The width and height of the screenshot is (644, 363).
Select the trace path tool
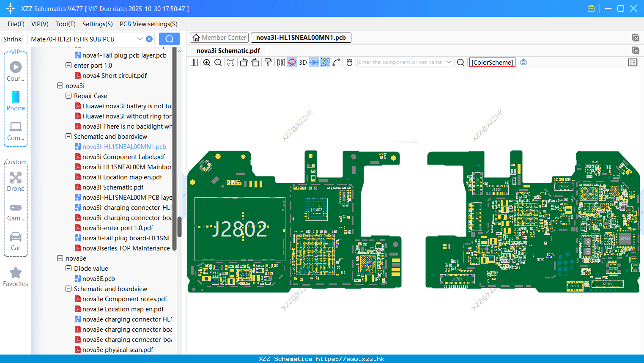pos(337,62)
